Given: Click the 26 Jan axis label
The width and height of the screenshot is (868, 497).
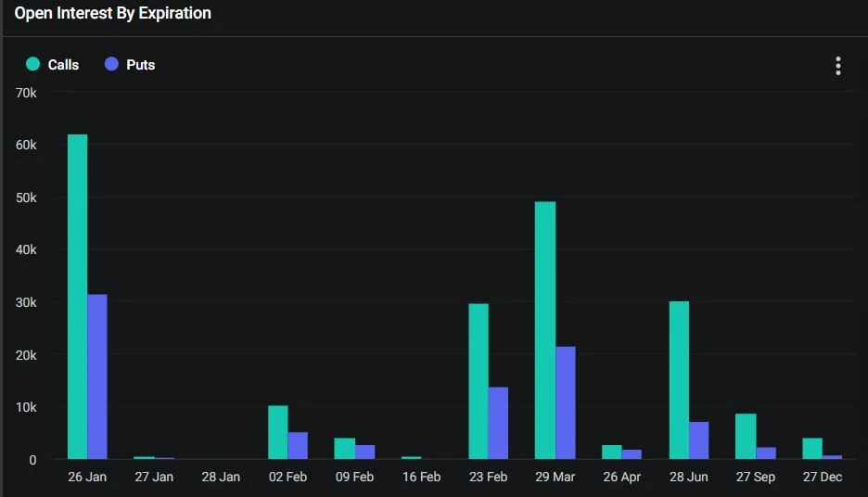Looking at the screenshot, I should (x=87, y=478).
